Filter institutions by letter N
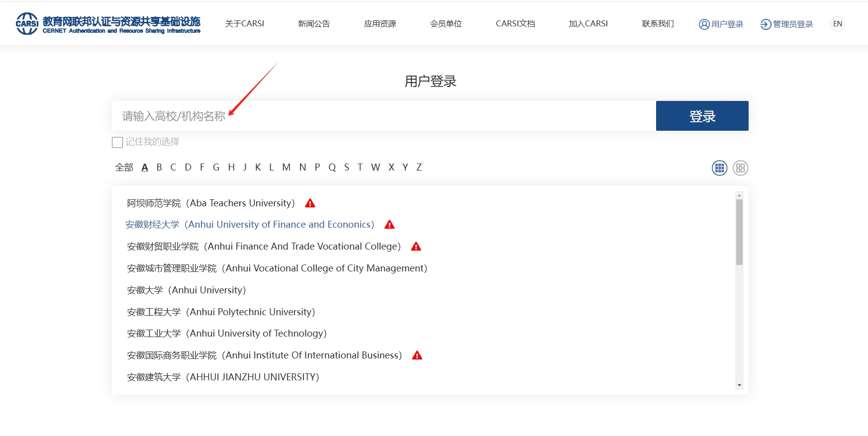The image size is (868, 436). click(x=302, y=168)
